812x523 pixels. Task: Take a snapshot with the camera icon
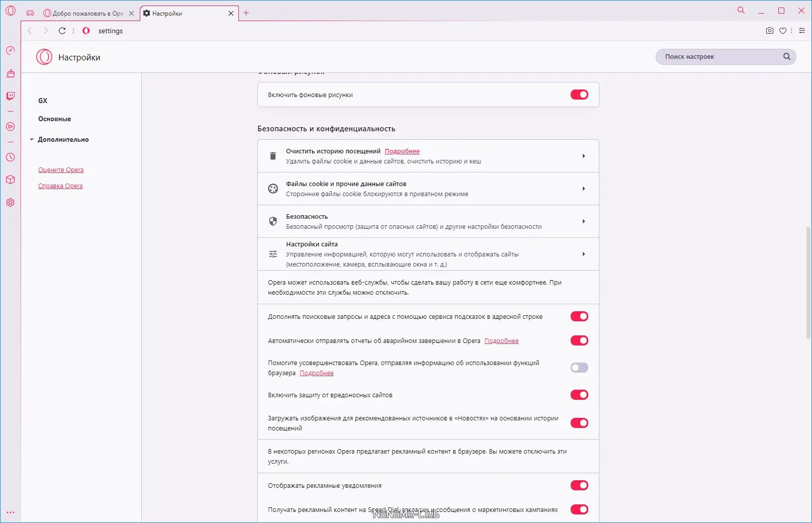[x=770, y=31]
